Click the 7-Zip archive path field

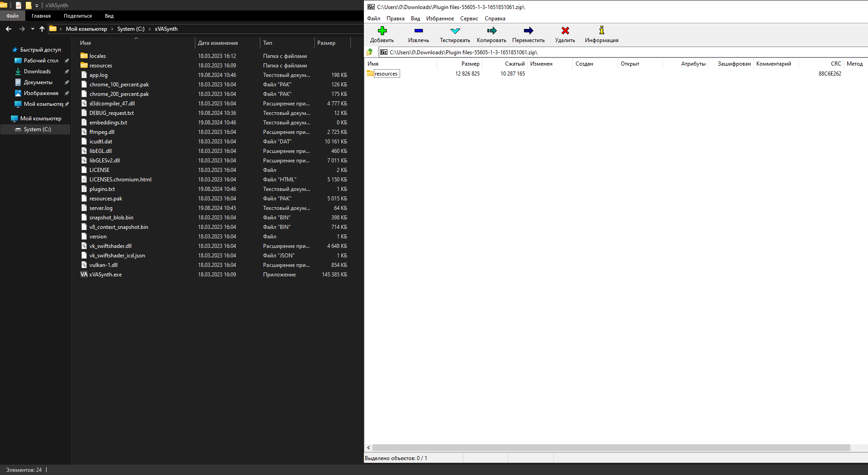(x=623, y=52)
